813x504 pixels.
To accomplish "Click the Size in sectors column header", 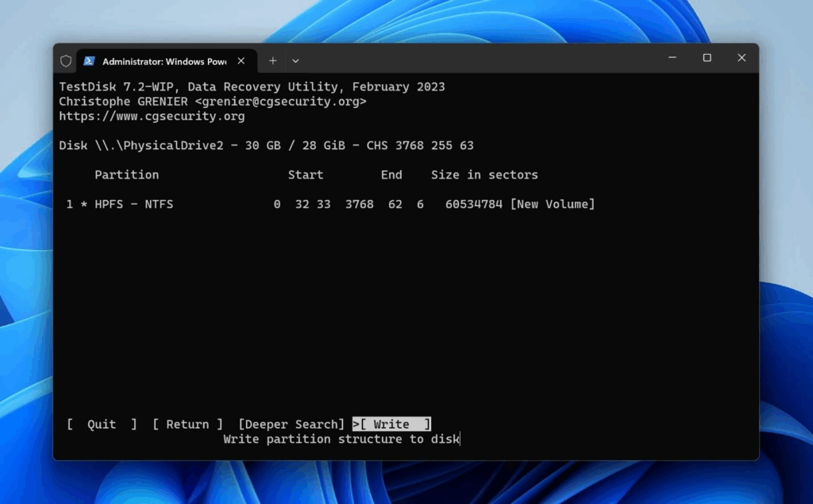I will coord(484,175).
